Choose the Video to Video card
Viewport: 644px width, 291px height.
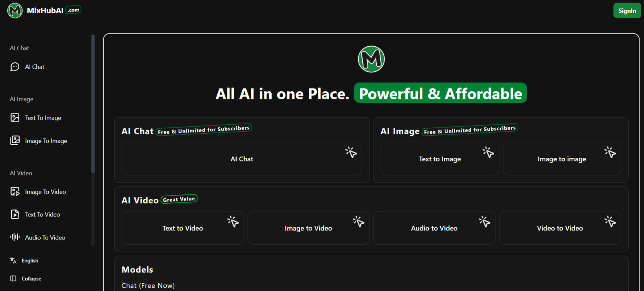point(559,228)
